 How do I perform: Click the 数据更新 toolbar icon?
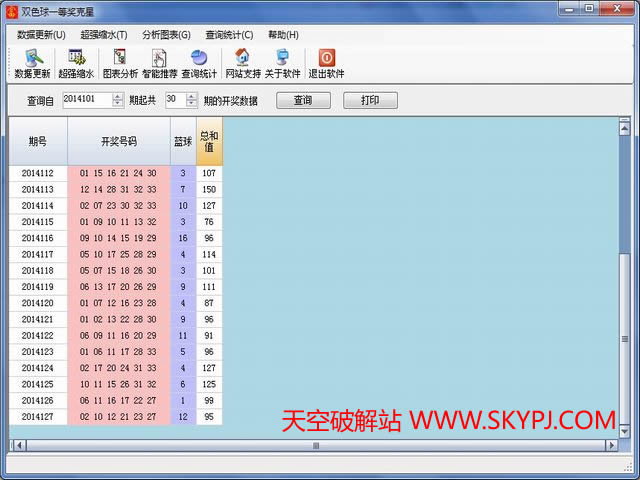pyautogui.click(x=32, y=64)
